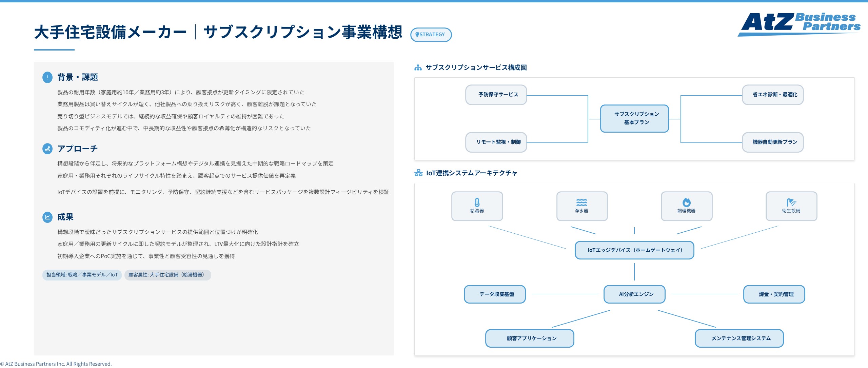Open the 顧客アプリケーション box
The height and width of the screenshot is (368, 868).
[530, 338]
